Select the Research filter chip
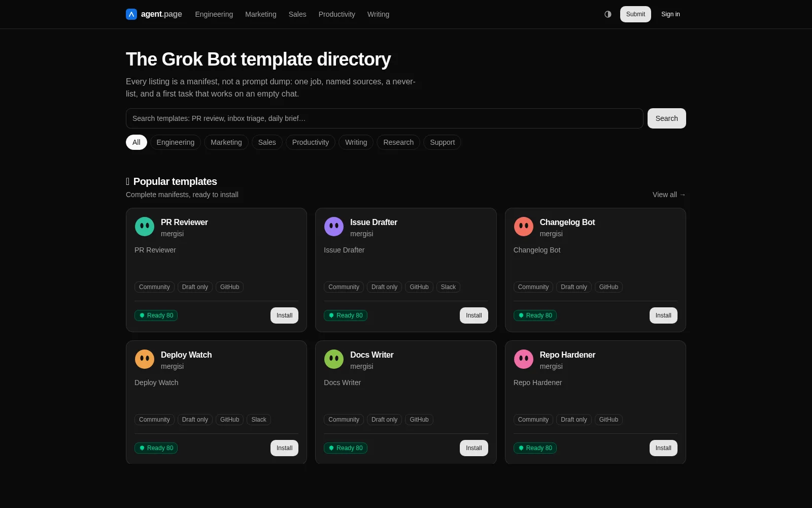 398,142
